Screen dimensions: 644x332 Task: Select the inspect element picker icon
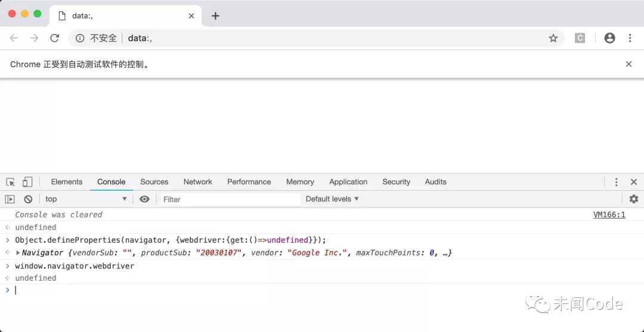11,182
